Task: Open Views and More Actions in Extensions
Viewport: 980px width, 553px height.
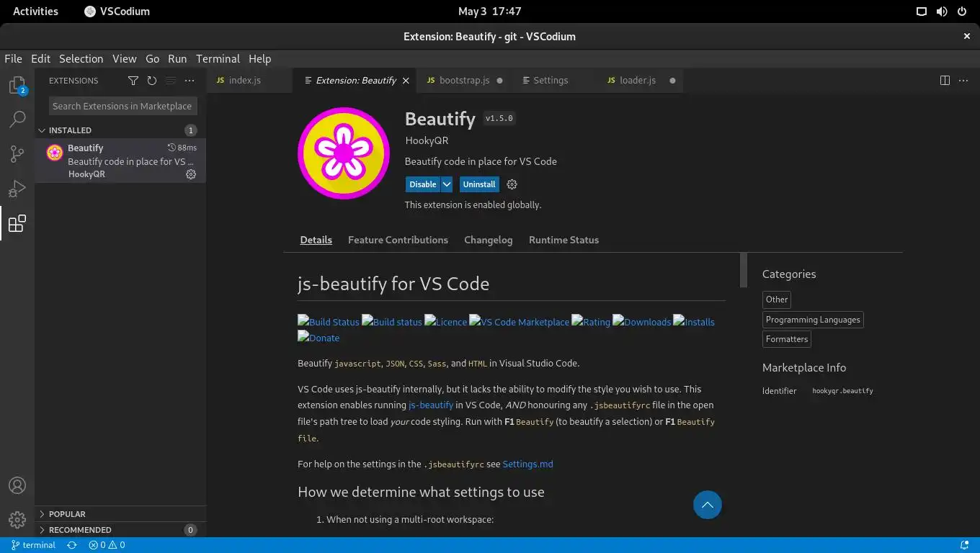Action: point(190,81)
